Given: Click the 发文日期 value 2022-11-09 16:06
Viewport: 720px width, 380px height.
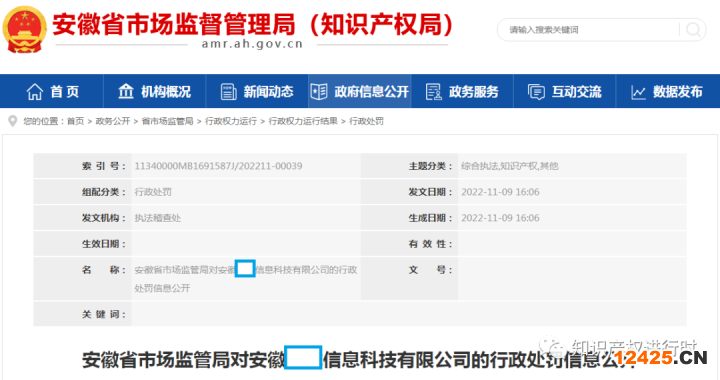Looking at the screenshot, I should point(500,192).
